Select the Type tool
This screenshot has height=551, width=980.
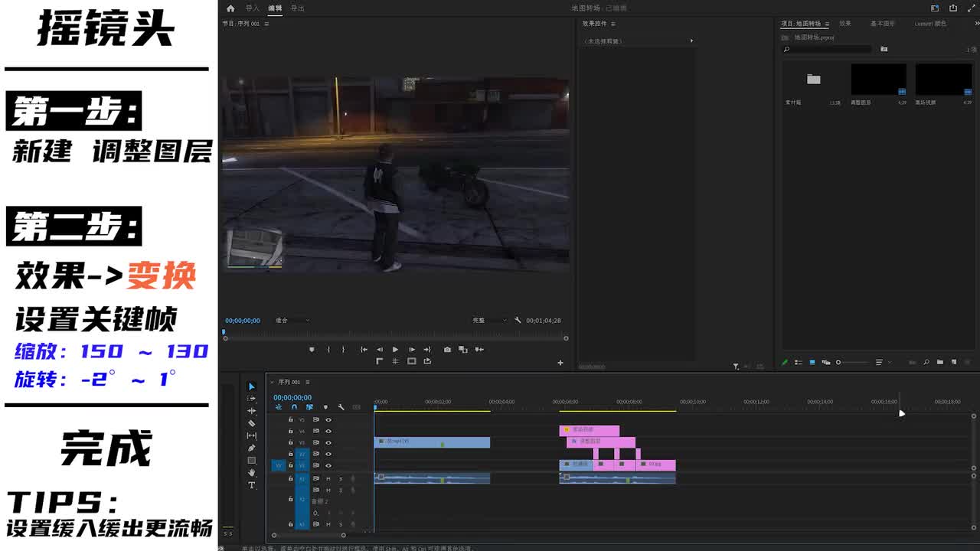(251, 485)
